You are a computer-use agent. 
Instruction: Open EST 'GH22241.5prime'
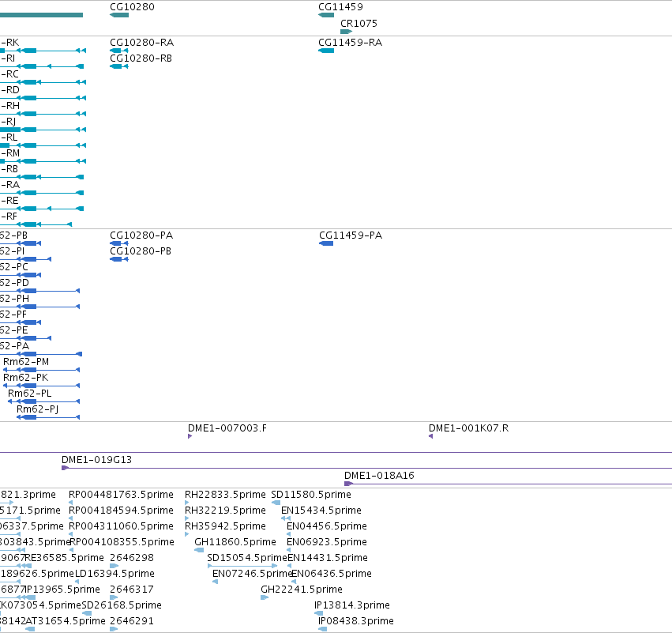[x=302, y=590]
